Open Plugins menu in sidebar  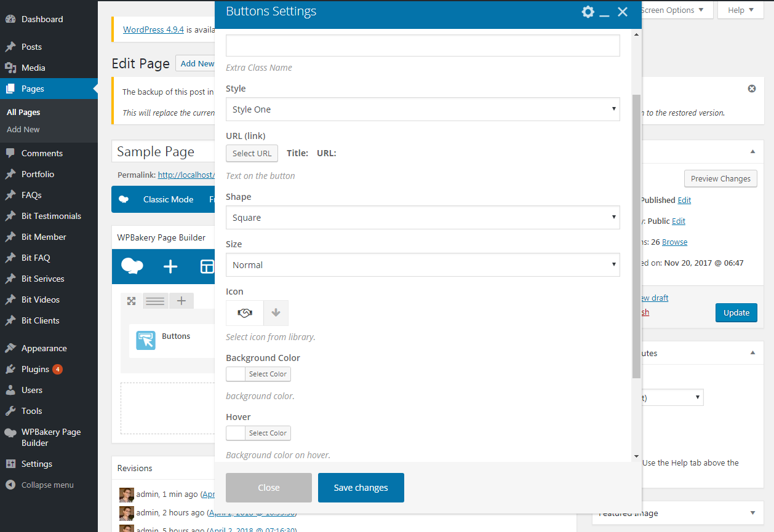click(x=35, y=369)
